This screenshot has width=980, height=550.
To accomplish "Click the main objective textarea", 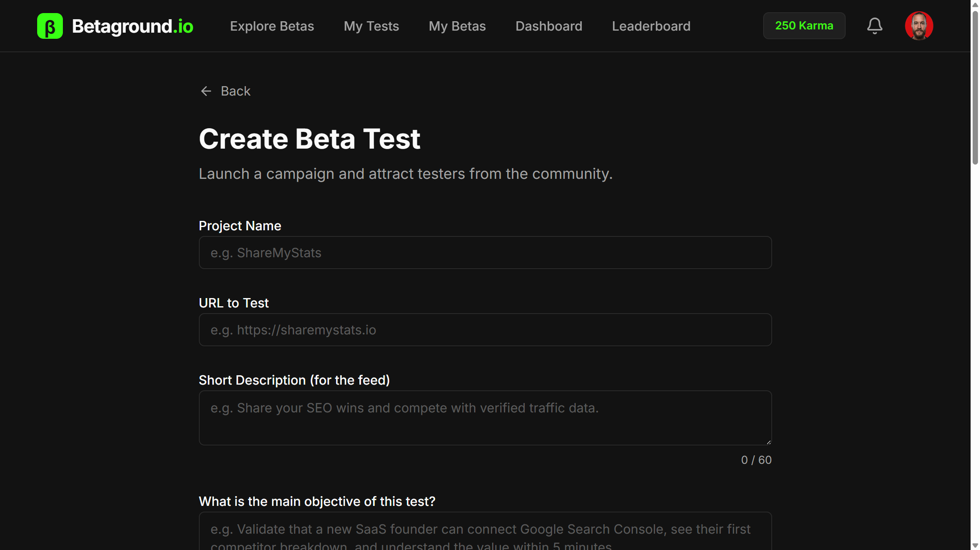I will coord(485,531).
